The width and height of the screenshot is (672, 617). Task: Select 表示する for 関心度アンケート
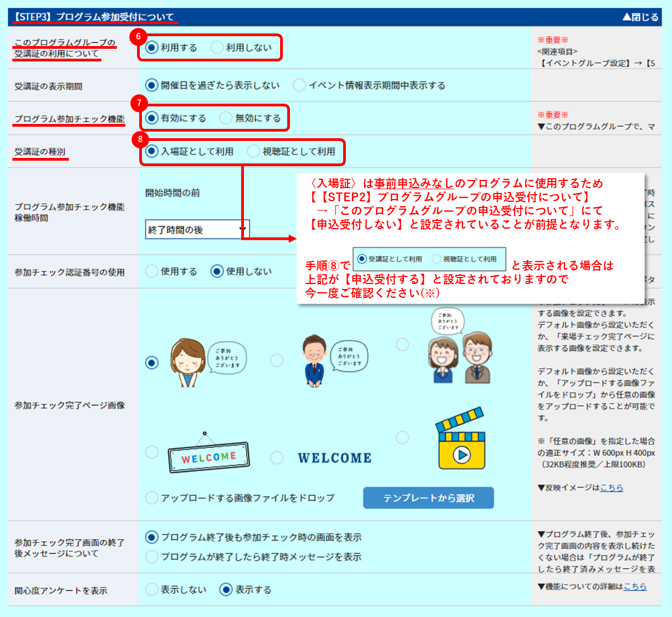(x=226, y=590)
